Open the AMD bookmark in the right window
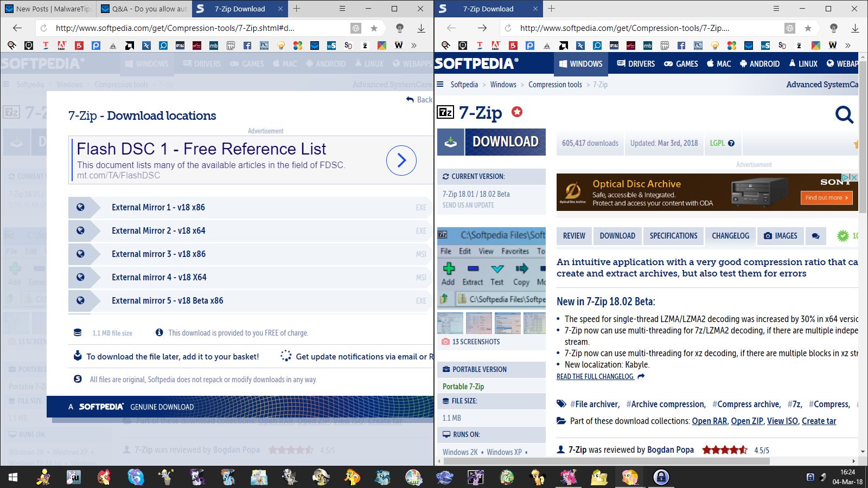The width and height of the screenshot is (868, 488). [x=564, y=46]
